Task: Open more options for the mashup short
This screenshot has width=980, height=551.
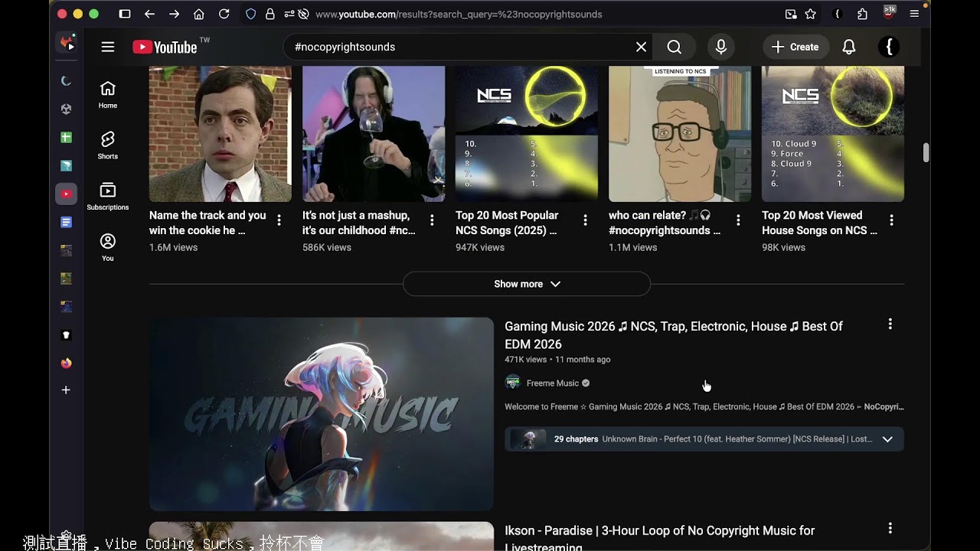Action: pyautogui.click(x=433, y=220)
